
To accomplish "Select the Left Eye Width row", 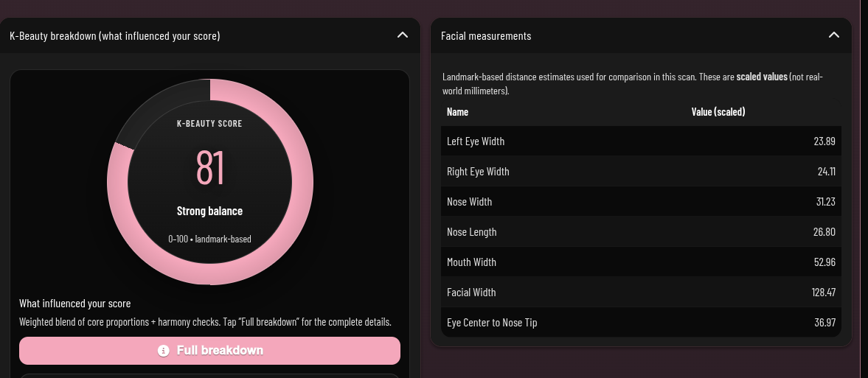I will 640,141.
